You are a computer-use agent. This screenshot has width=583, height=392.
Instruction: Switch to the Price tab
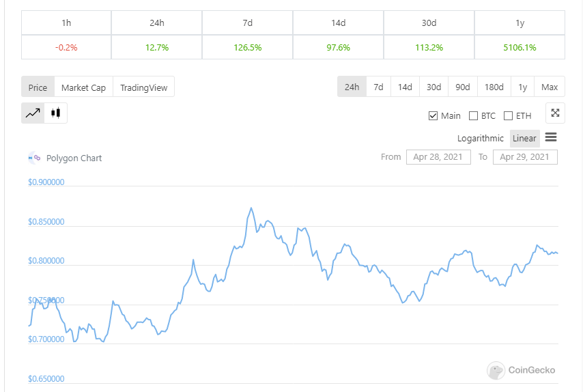38,87
